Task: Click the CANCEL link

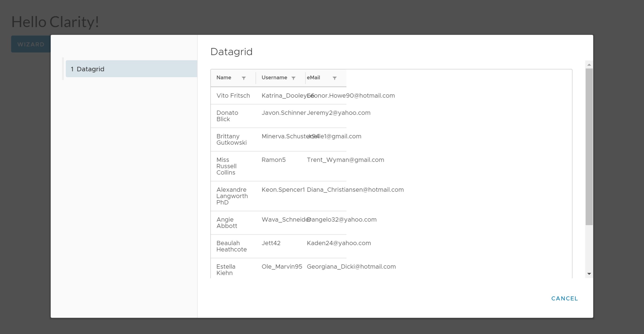Action: pos(564,298)
